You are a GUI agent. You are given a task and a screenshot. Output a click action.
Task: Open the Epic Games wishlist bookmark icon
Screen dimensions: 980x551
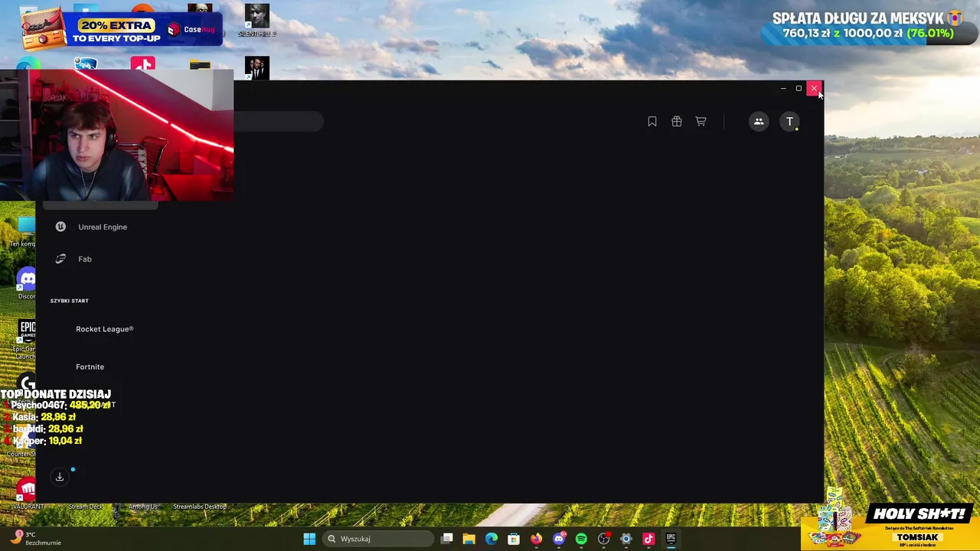point(652,122)
